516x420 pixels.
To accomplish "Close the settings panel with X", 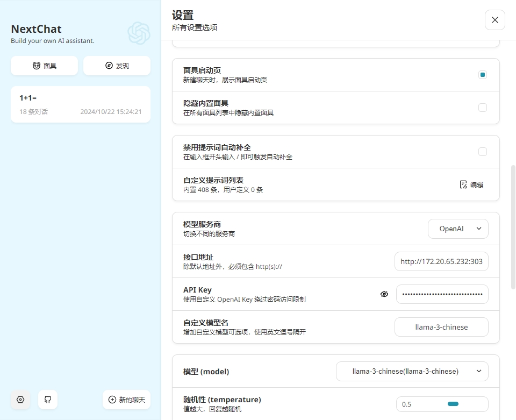I will [494, 20].
